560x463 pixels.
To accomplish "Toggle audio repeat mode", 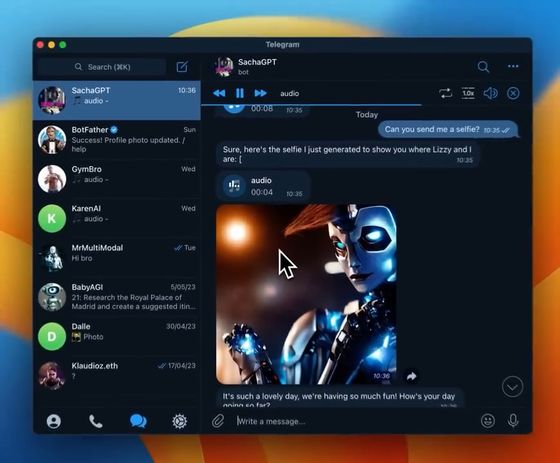I will coord(445,93).
